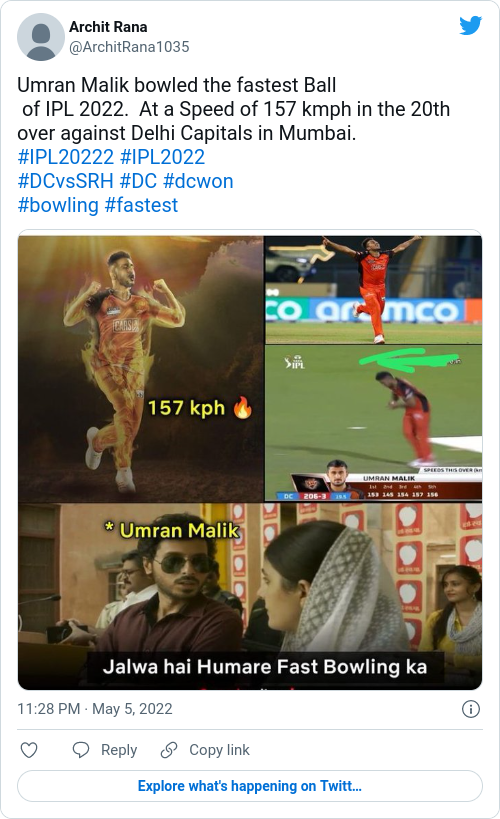Open Archit Rana's profile avatar
Viewport: 500px width, 819px height.
tap(41, 37)
